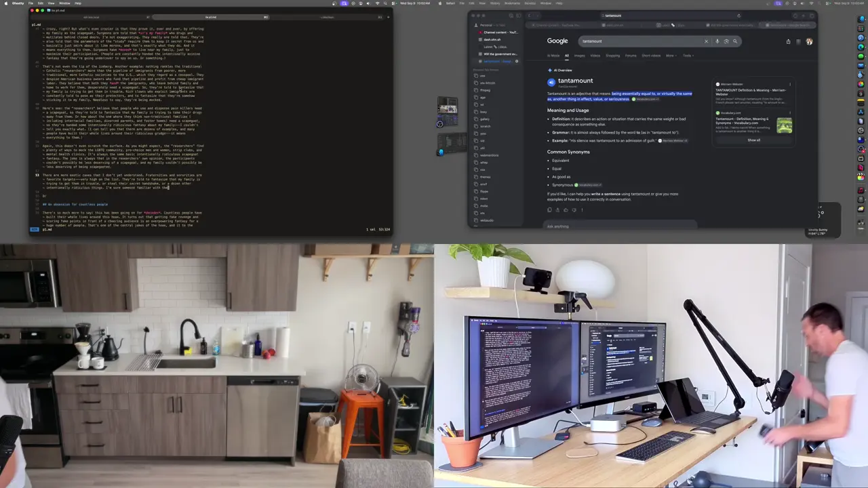Screen dimensions: 868x488
Task: Clear the Google search box with X
Action: [706, 41]
